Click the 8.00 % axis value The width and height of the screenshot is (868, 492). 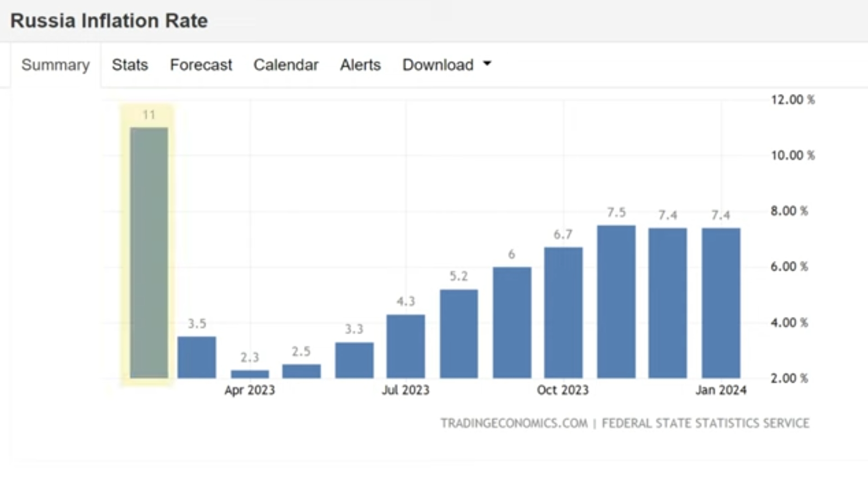point(789,211)
